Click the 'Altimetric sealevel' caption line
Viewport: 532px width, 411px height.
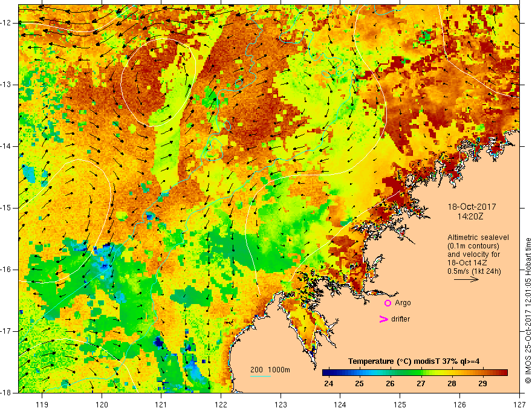(x=478, y=238)
